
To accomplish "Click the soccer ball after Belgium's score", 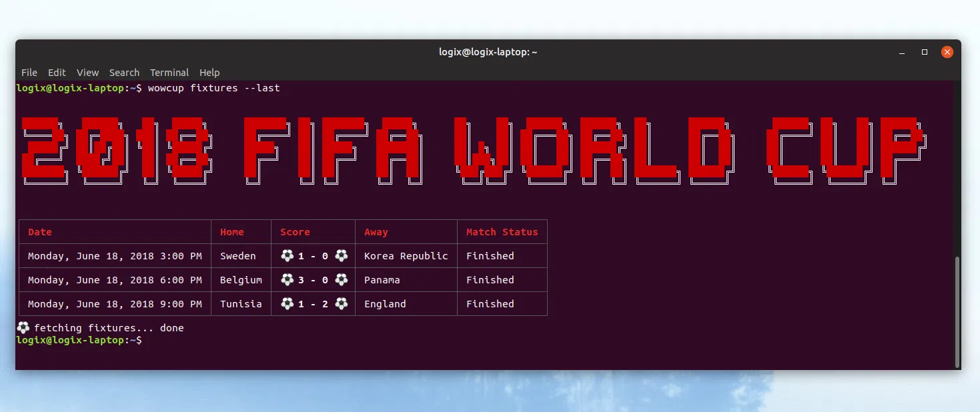I will pyautogui.click(x=341, y=279).
